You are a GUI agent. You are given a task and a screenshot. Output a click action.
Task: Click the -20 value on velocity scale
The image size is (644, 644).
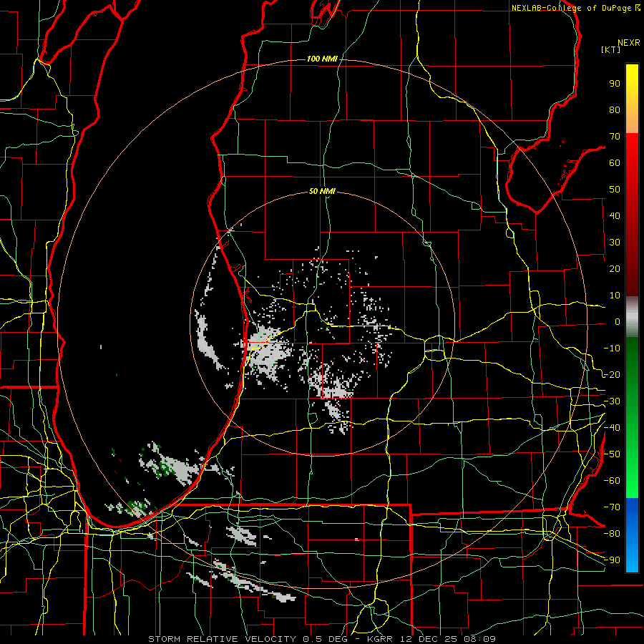(612, 375)
